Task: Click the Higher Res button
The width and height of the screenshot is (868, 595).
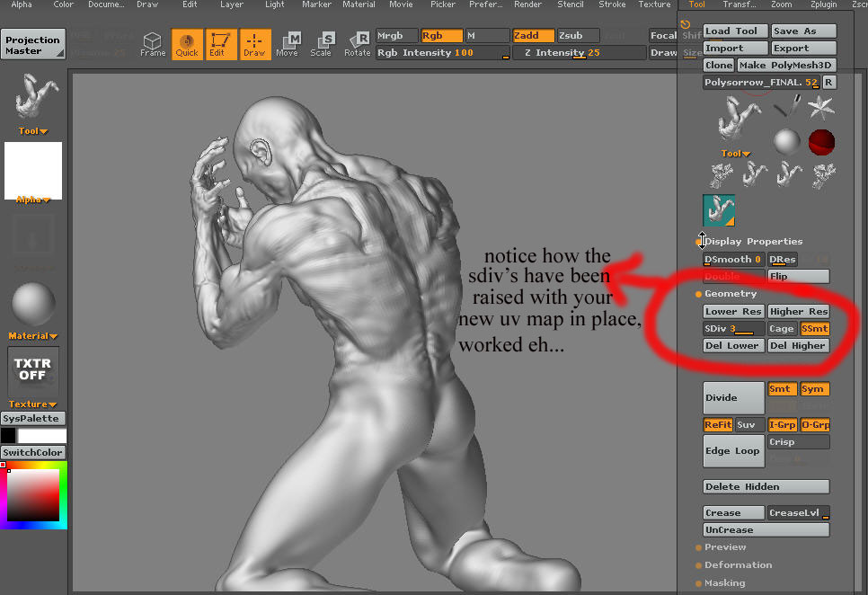Action: tap(798, 312)
